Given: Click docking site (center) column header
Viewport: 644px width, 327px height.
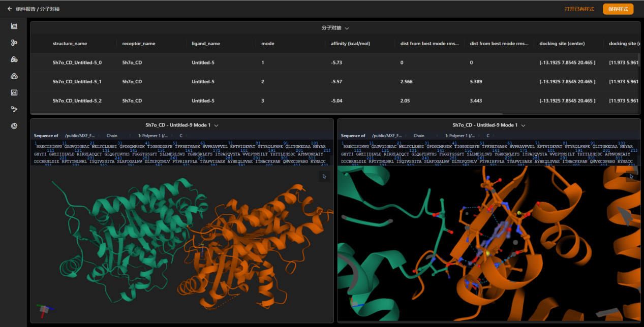Looking at the screenshot, I should click(562, 44).
